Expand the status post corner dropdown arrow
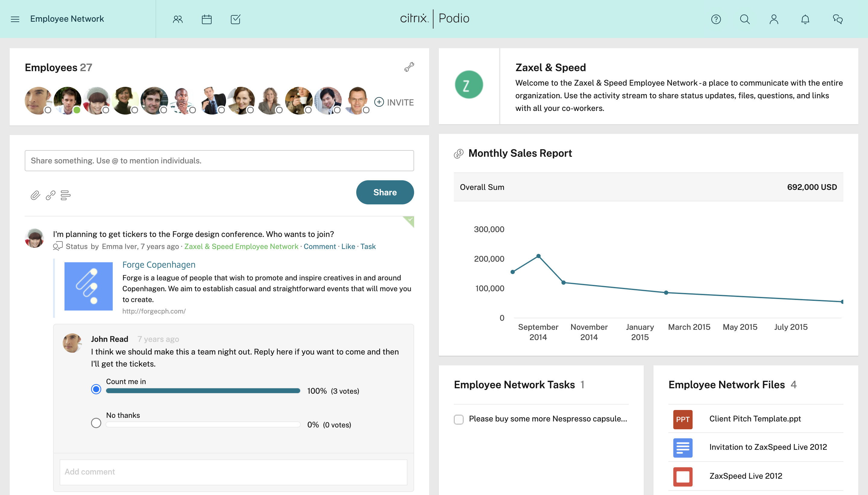 point(410,221)
